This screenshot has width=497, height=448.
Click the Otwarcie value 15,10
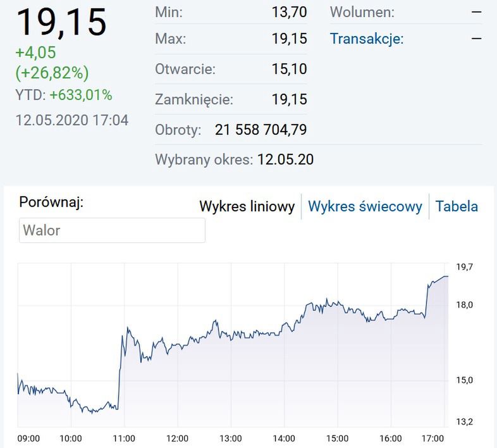tap(289, 69)
